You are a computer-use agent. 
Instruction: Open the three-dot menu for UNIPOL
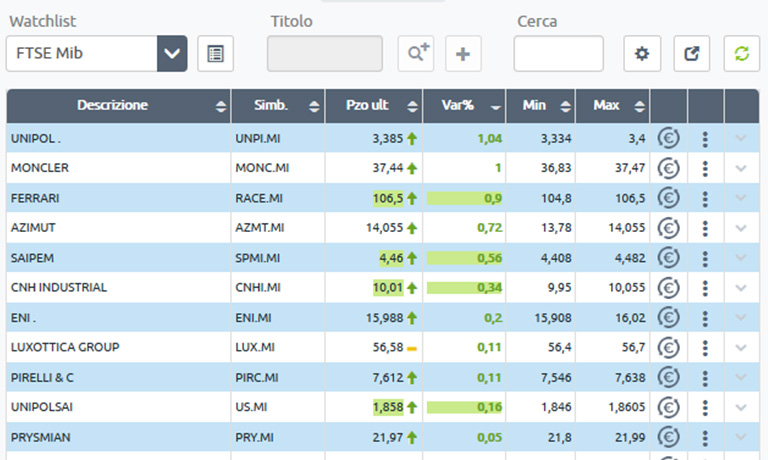tap(705, 139)
